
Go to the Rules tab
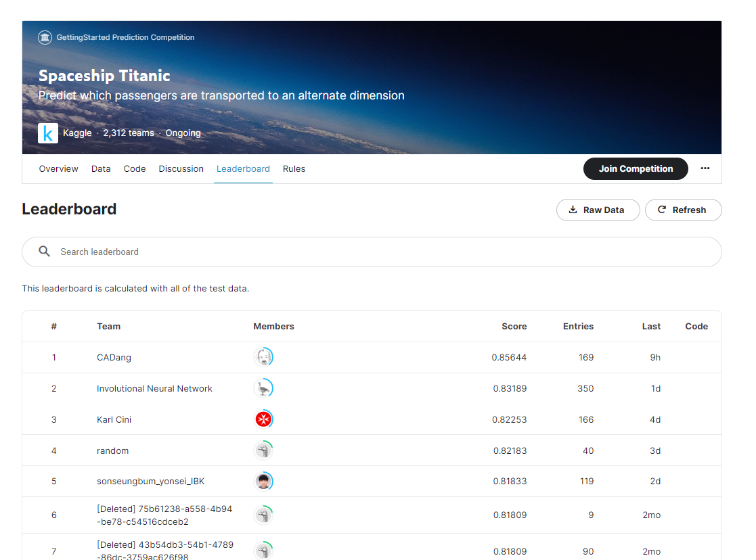294,168
